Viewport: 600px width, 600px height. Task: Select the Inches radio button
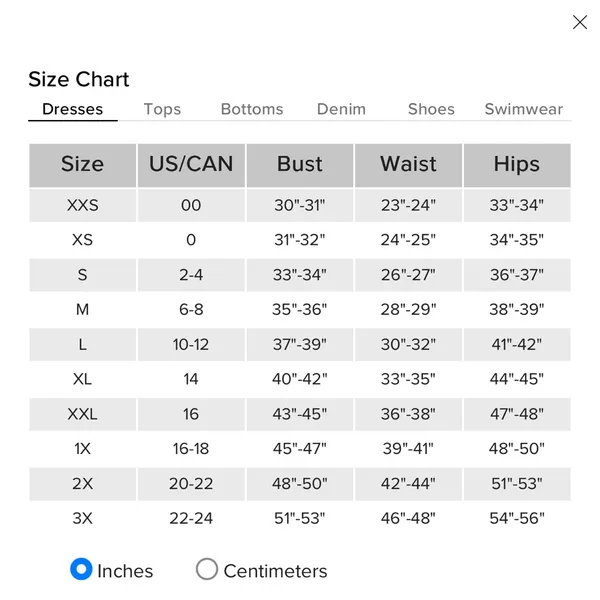(x=81, y=569)
